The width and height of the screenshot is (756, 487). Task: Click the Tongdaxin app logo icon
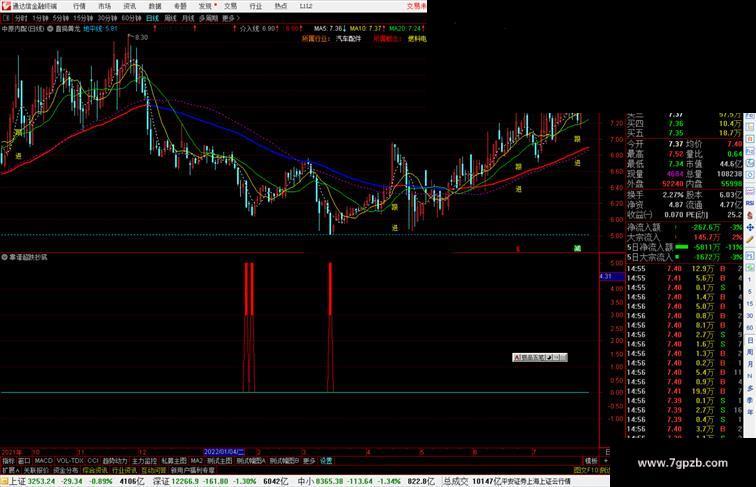point(6,6)
